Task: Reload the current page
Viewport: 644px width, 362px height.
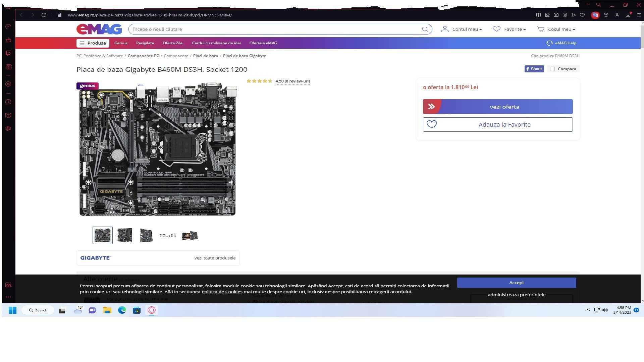Action: click(44, 15)
